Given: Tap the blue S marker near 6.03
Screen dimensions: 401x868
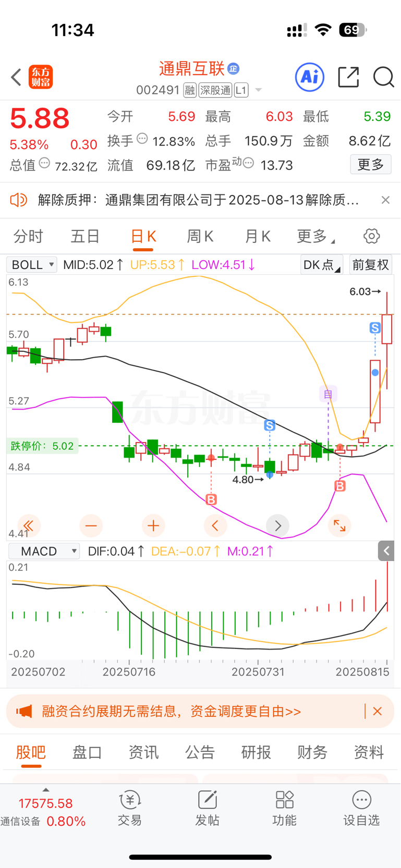Looking at the screenshot, I should coord(375,328).
